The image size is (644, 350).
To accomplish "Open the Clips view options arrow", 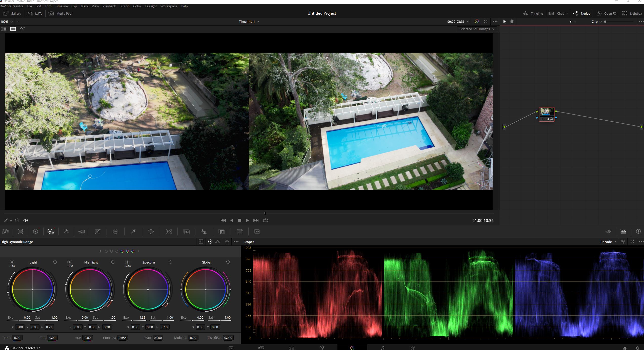I will point(567,14).
